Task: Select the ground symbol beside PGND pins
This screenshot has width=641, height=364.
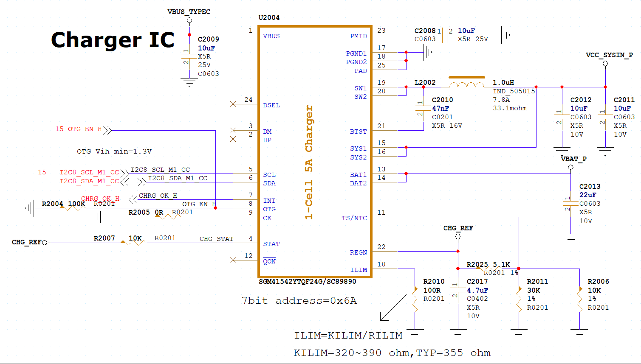Action: (x=427, y=53)
